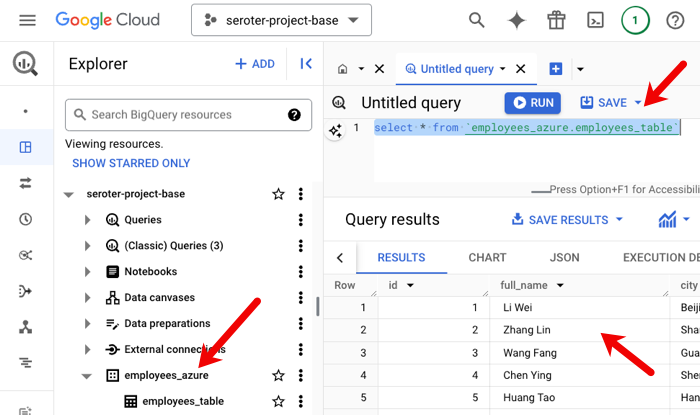Switch to the JSON results tab
The height and width of the screenshot is (415, 700).
(564, 258)
